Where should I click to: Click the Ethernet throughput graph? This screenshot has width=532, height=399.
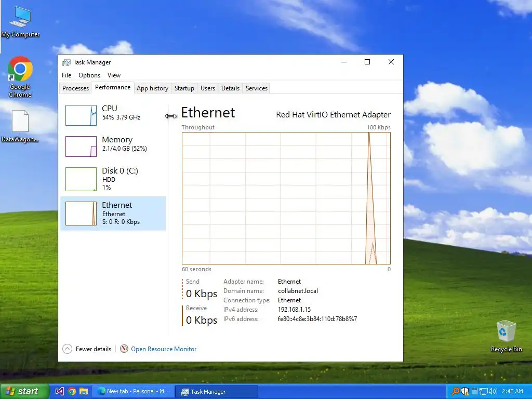[x=286, y=198]
